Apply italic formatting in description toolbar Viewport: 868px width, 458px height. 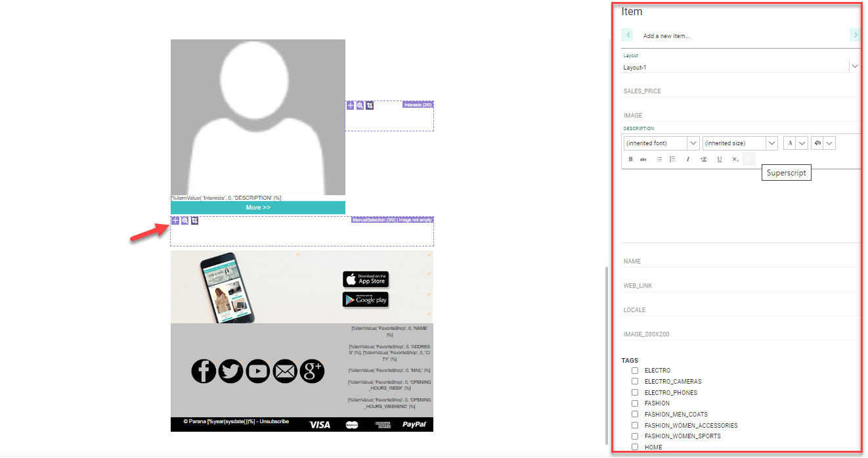pos(688,159)
